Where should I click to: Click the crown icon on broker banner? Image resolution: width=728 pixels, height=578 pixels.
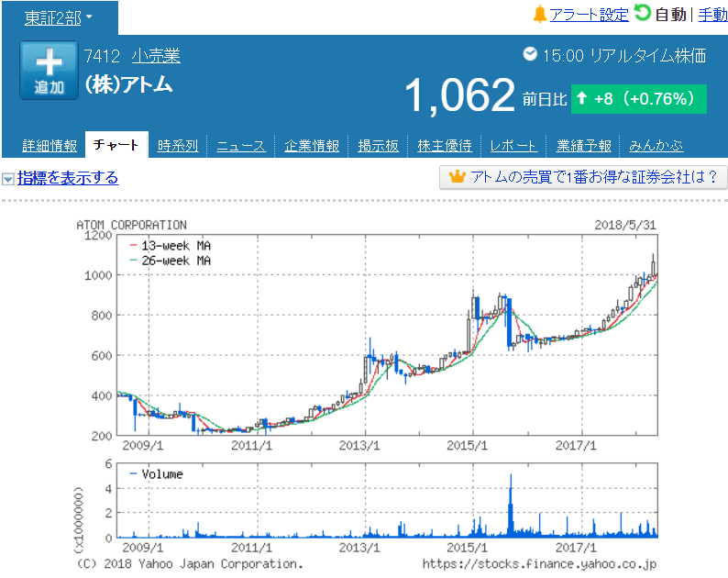tap(458, 176)
